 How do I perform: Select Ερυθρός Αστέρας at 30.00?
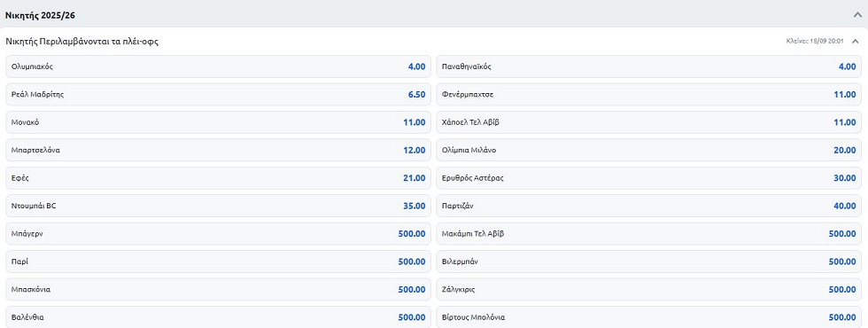(x=648, y=178)
